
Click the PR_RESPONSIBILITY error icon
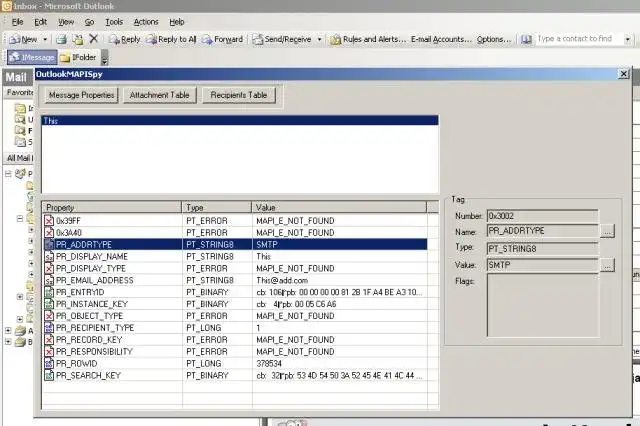coord(49,352)
